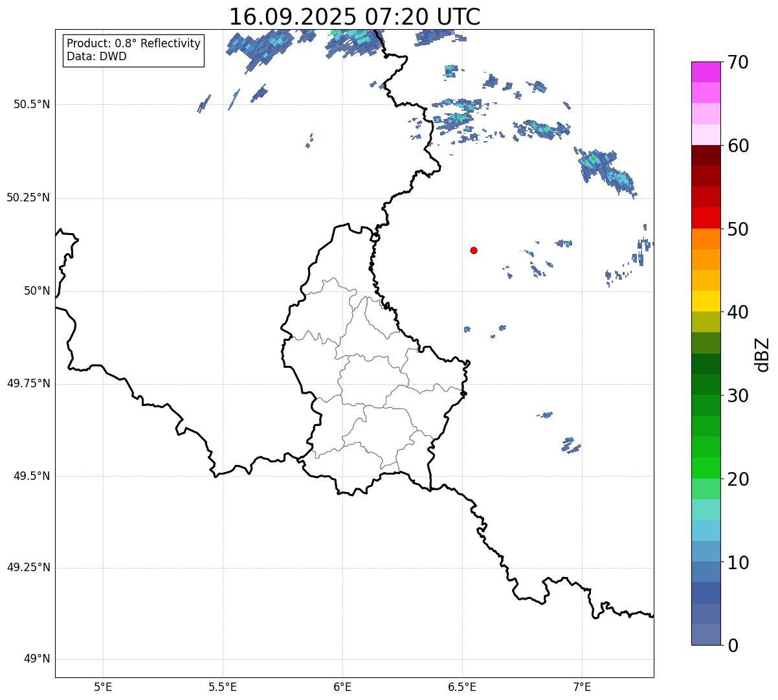Select the dBZ colorbar axis label

pos(762,354)
